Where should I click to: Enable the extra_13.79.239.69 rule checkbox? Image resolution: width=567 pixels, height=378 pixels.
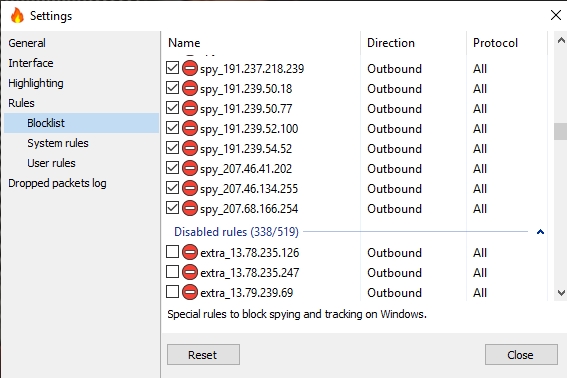tap(172, 292)
